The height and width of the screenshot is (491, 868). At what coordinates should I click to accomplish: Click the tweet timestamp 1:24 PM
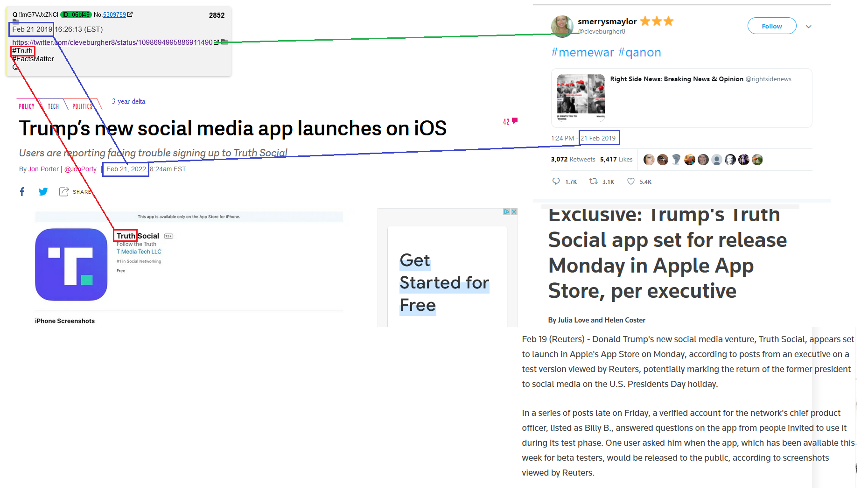pos(563,138)
